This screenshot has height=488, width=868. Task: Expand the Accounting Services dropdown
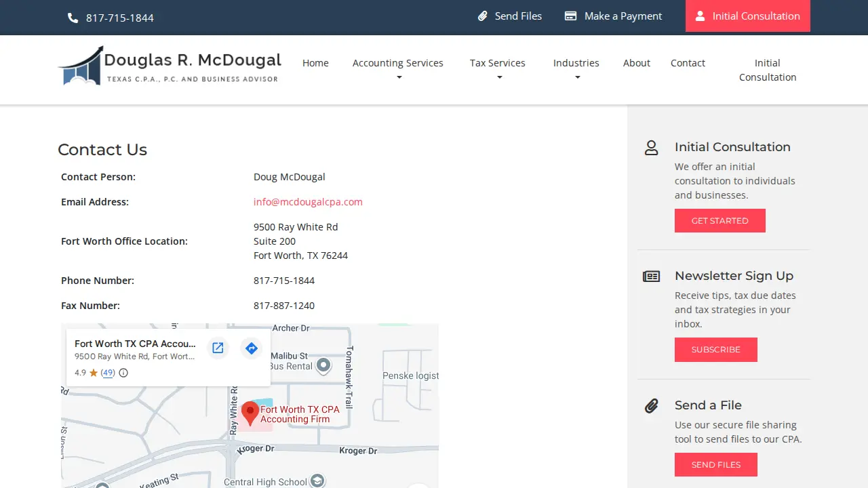398,70
